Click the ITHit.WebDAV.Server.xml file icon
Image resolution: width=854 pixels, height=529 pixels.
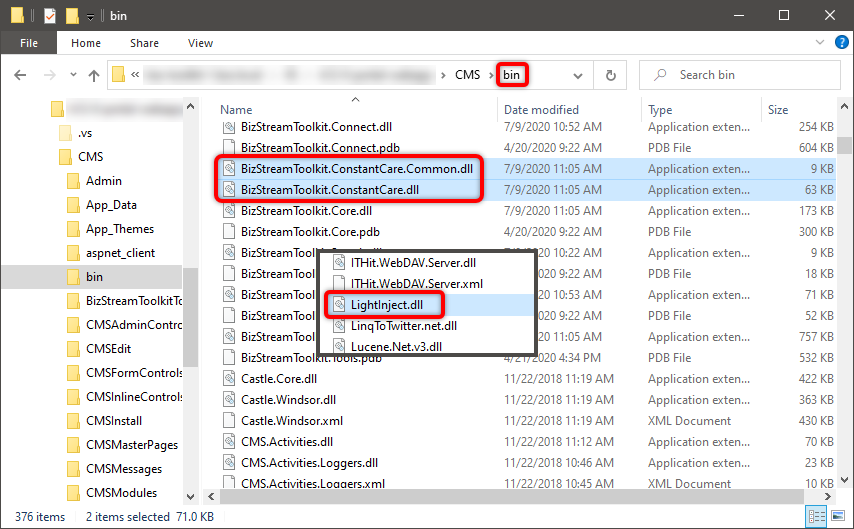339,284
